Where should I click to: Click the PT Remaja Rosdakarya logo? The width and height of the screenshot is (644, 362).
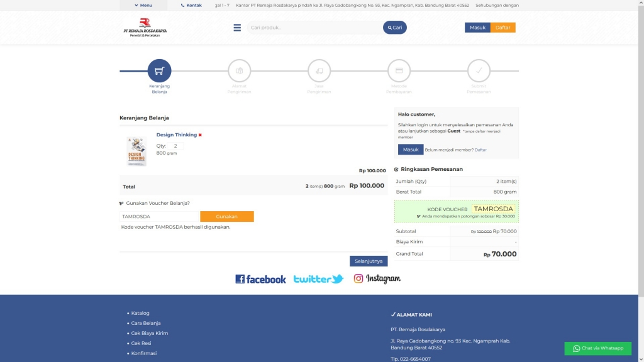tap(145, 28)
